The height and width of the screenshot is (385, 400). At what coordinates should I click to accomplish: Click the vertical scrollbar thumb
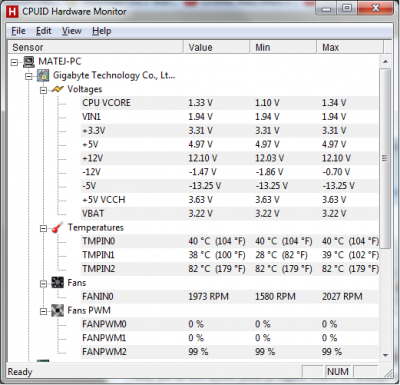(x=385, y=159)
